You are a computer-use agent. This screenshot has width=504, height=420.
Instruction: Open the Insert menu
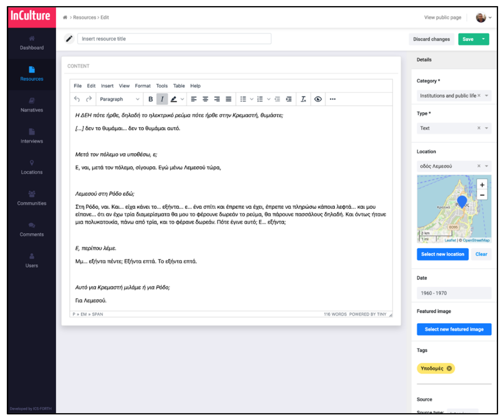tap(107, 86)
